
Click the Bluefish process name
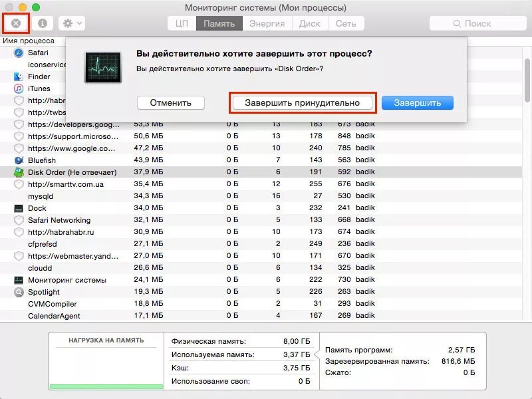coord(42,160)
